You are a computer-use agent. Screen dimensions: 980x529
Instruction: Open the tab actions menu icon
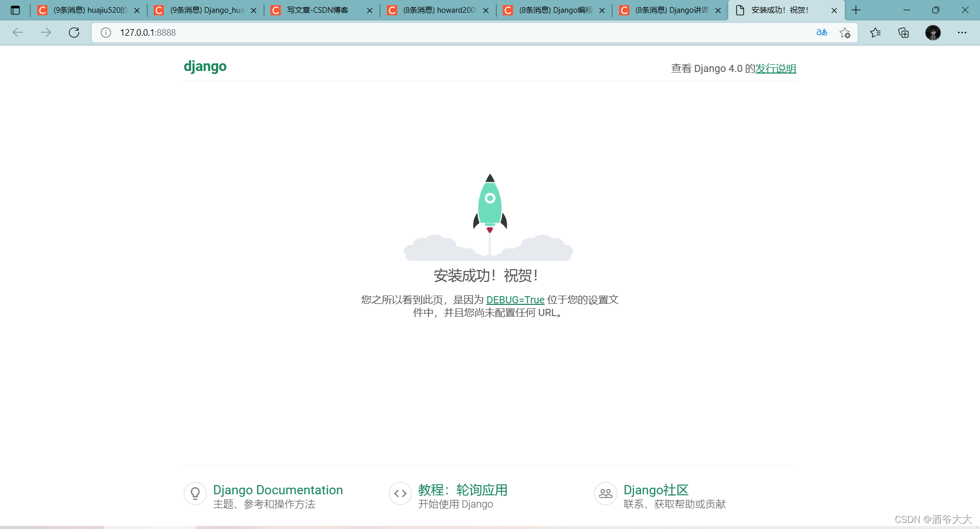click(15, 10)
